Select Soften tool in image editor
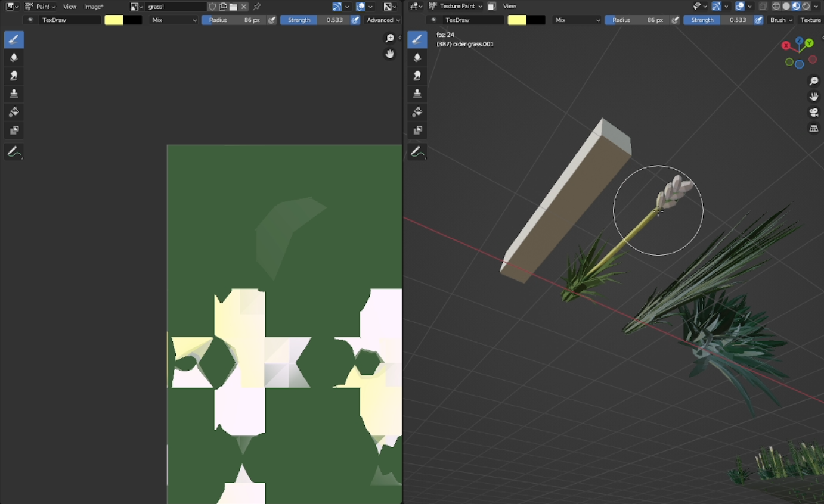The image size is (824, 504). 14,58
